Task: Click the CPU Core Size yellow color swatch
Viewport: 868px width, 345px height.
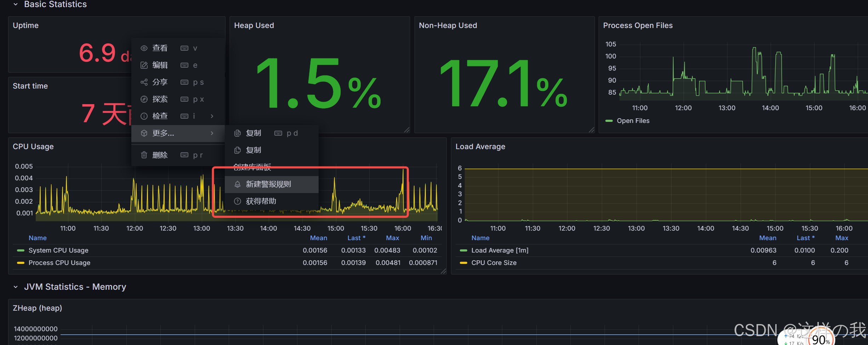Action: (463, 263)
